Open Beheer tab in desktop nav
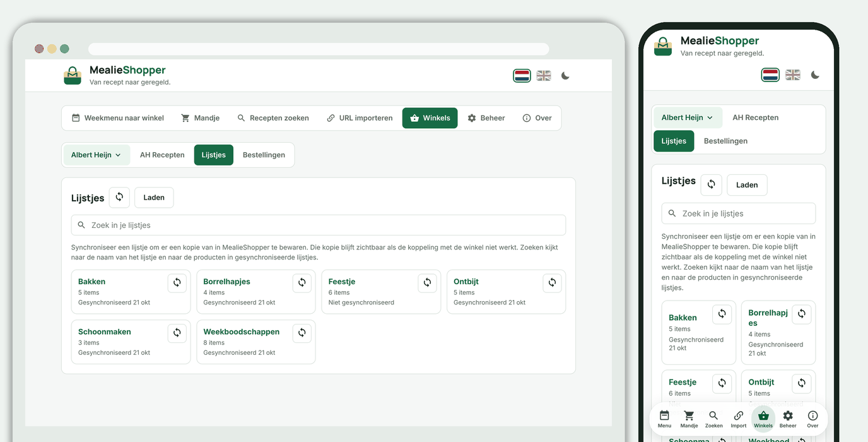The height and width of the screenshot is (442, 868). pyautogui.click(x=486, y=118)
